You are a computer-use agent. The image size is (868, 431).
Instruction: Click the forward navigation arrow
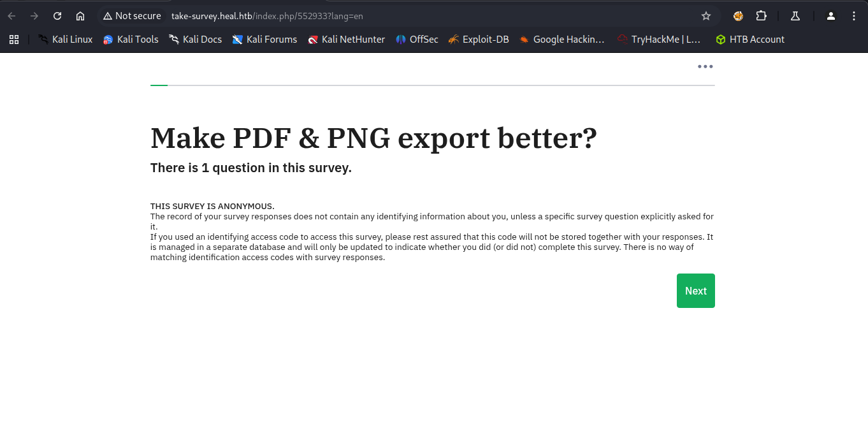[34, 16]
